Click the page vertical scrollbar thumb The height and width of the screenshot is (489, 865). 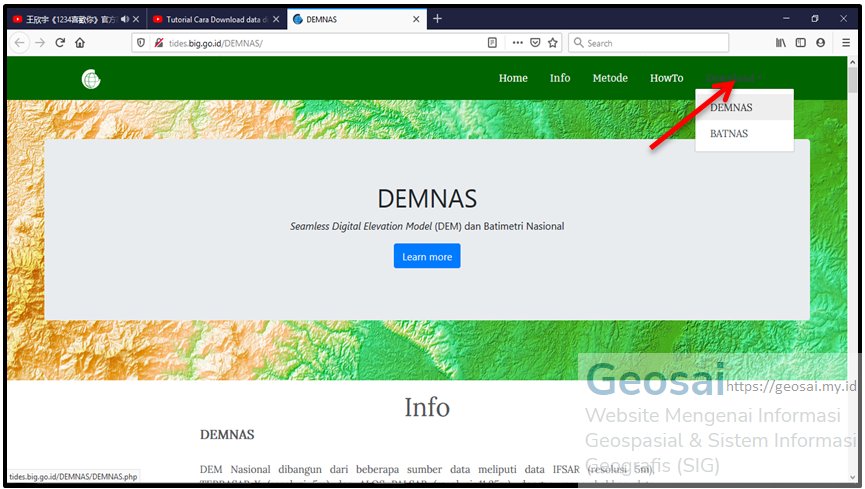click(x=853, y=79)
